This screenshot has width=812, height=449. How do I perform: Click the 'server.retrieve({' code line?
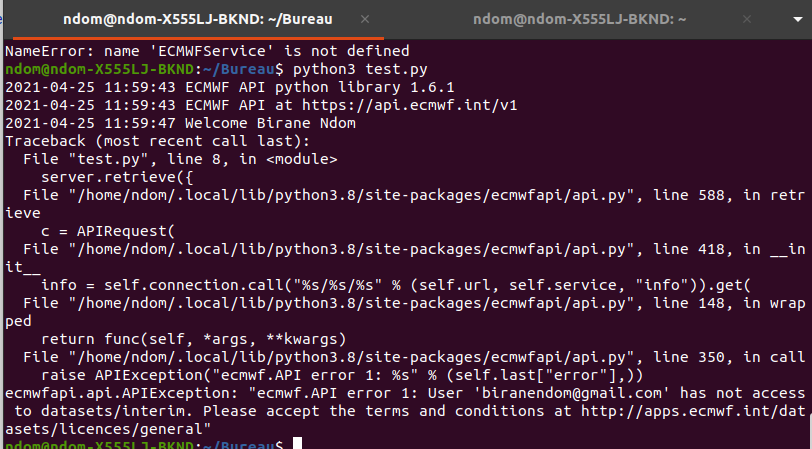tap(117, 177)
